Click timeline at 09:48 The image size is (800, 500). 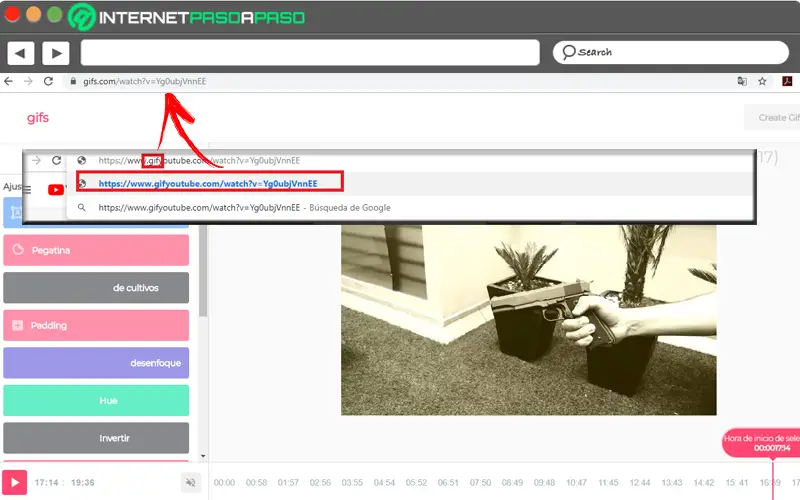point(544,483)
